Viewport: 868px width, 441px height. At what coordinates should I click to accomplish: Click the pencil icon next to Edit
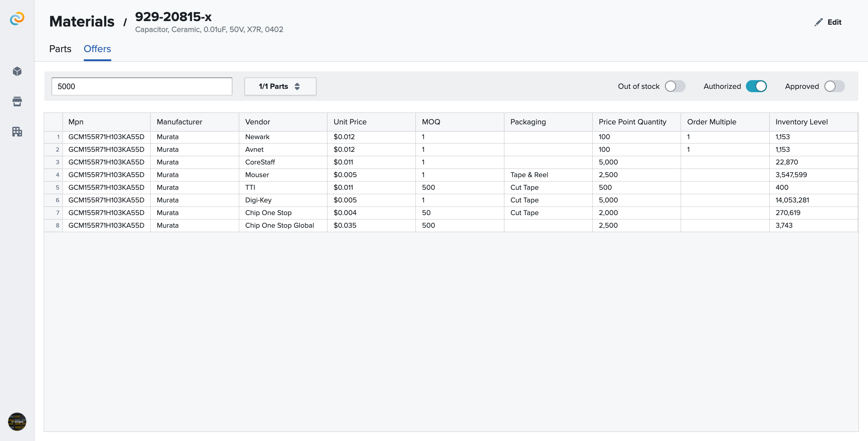[819, 22]
